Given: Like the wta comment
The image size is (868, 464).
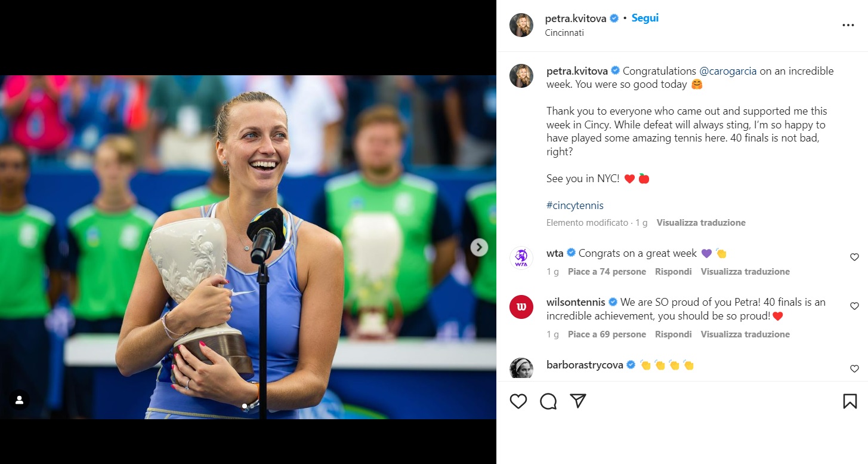Looking at the screenshot, I should coord(854,257).
